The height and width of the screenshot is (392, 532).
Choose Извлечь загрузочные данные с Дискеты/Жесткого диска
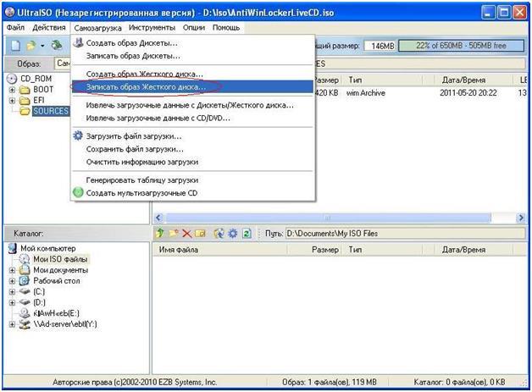[192, 105]
